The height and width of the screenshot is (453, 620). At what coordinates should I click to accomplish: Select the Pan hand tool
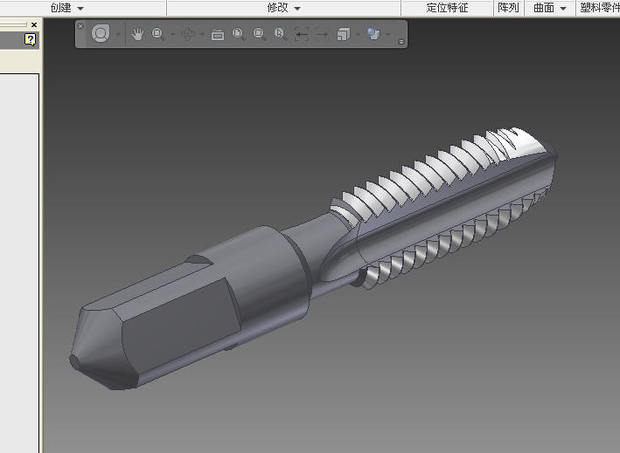click(x=137, y=34)
